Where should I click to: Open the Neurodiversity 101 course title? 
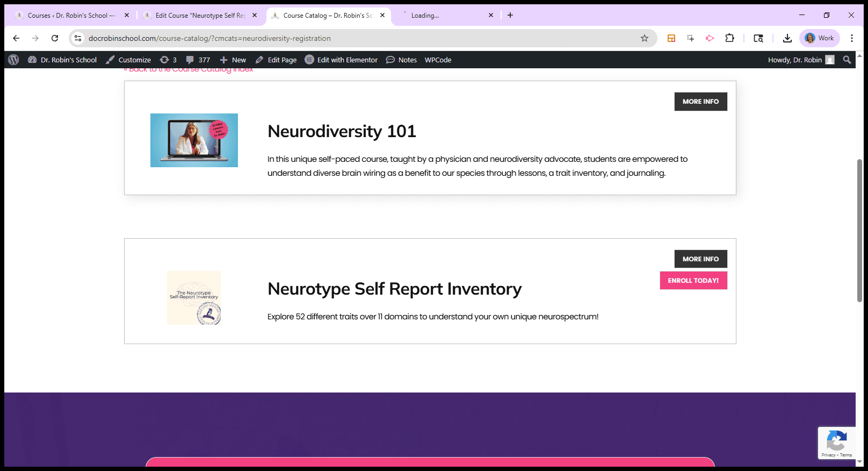[x=342, y=131]
